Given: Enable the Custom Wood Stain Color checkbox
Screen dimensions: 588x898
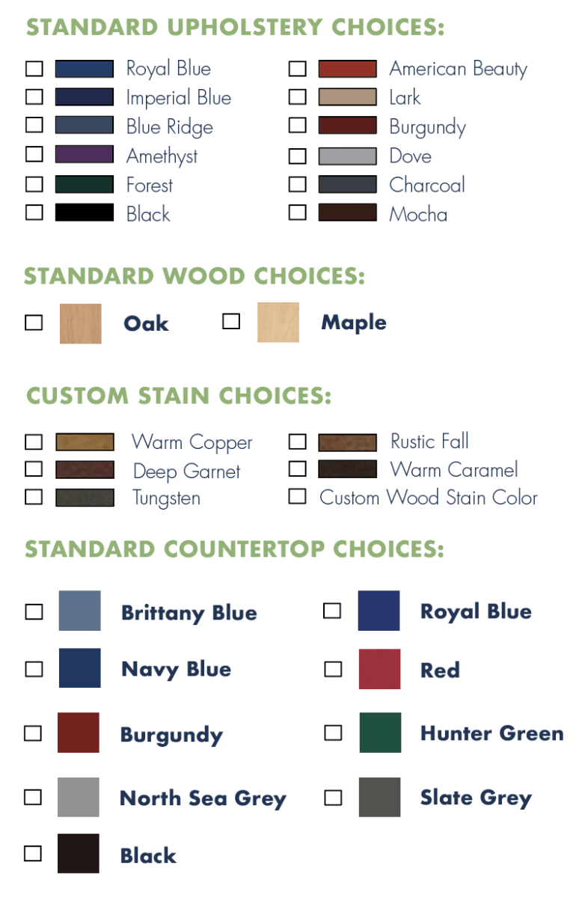Looking at the screenshot, I should 298,496.
